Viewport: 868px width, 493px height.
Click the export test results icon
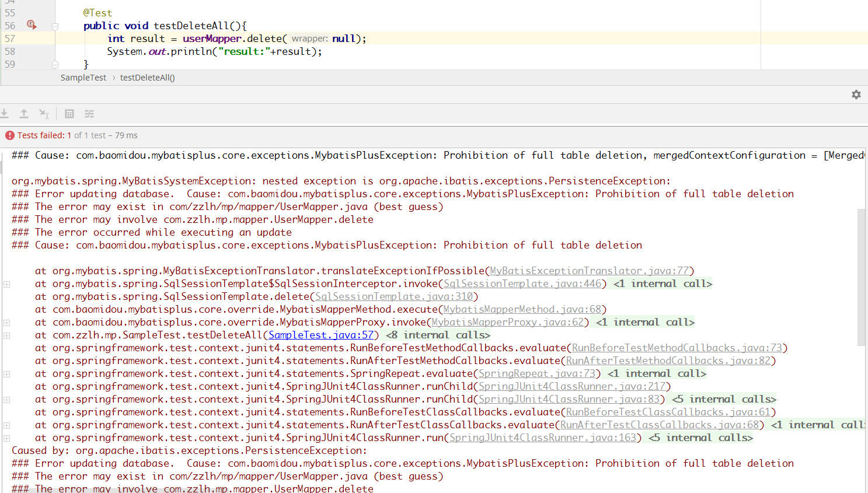coord(24,114)
